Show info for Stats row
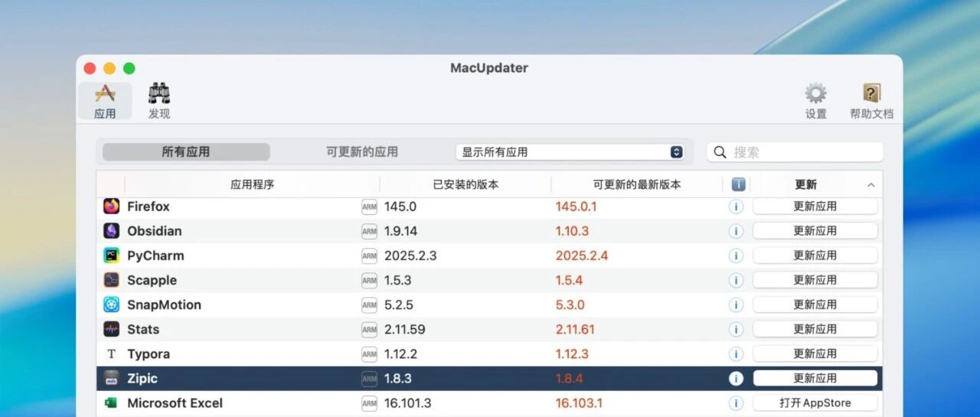The height and width of the screenshot is (417, 980). (737, 329)
